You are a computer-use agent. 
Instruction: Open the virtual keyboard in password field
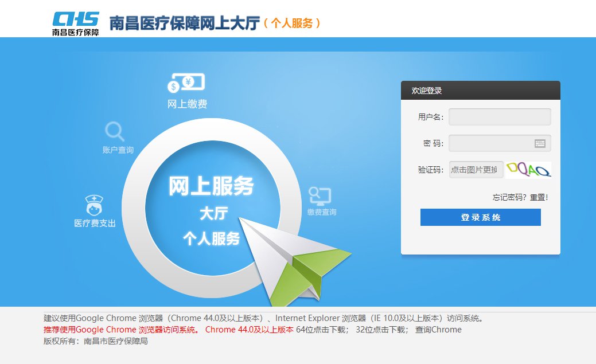click(x=540, y=143)
